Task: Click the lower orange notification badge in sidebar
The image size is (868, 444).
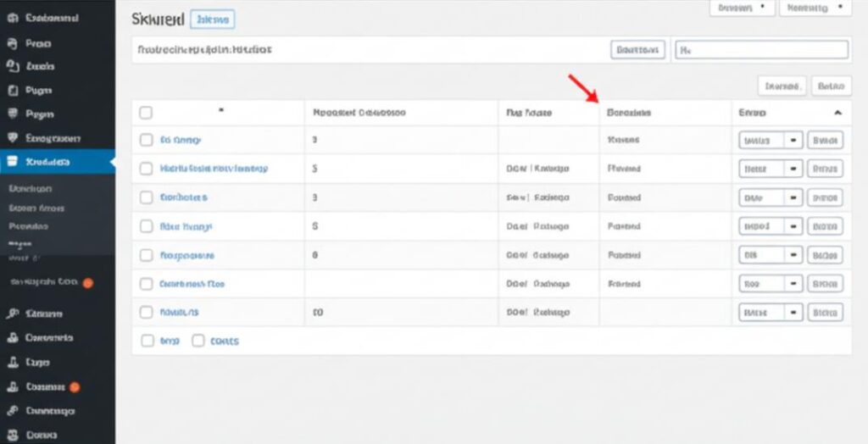Action: 75,387
